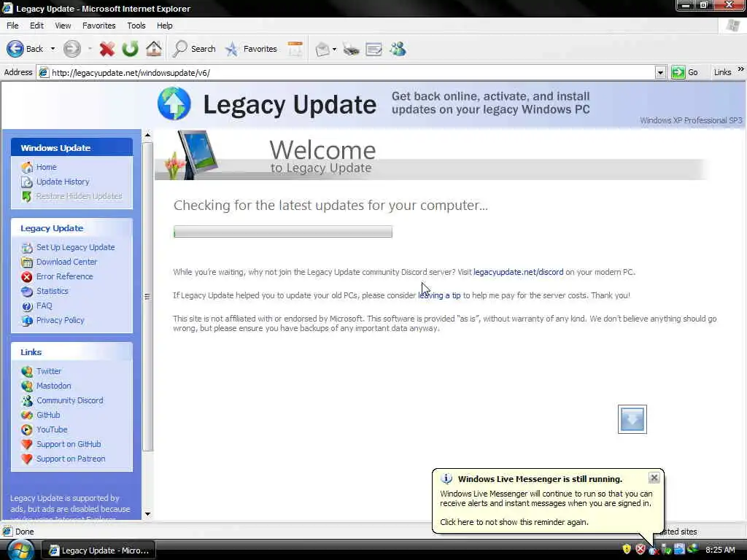
Task: Stop loading with the red X icon
Action: 107,49
